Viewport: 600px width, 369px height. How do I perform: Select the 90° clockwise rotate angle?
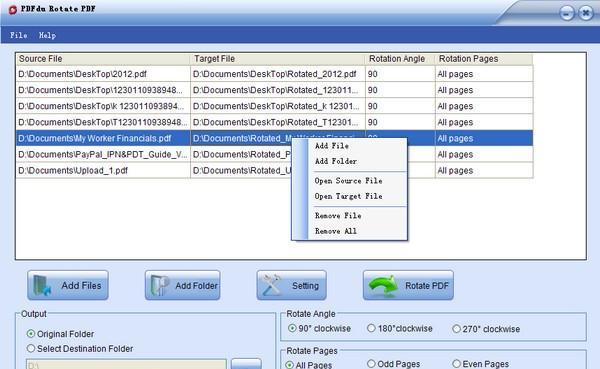pos(292,328)
